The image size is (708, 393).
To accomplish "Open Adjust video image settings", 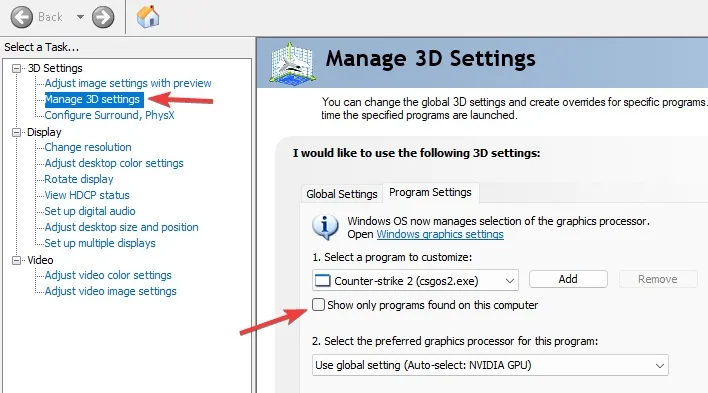I will click(x=110, y=291).
